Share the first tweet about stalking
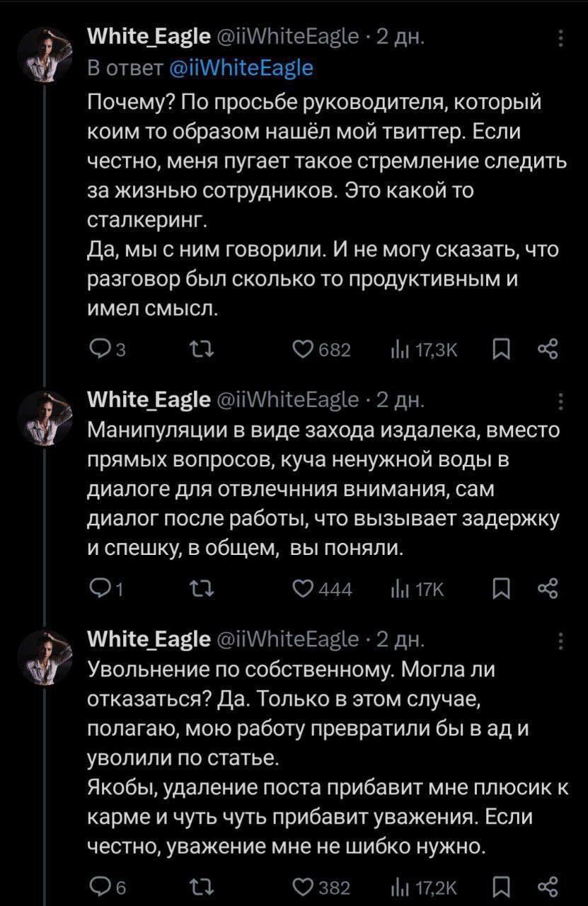 (x=548, y=350)
